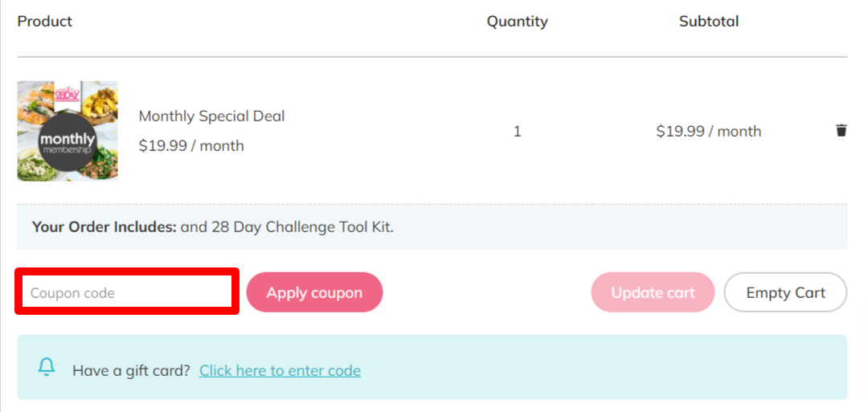Click the price below Monthly Special Deal
Image resolution: width=868 pixels, height=412 pixels.
[x=191, y=145]
